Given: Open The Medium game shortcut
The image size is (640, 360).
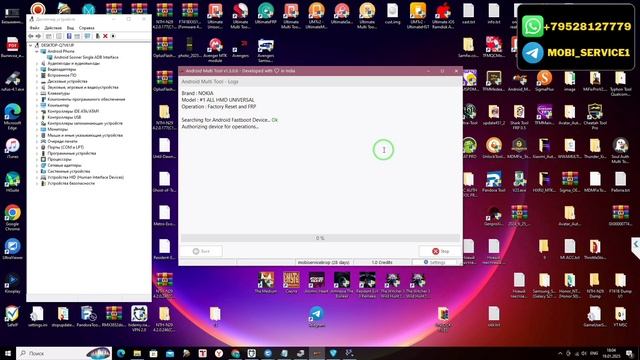Looking at the screenshot, I should pyautogui.click(x=266, y=282).
